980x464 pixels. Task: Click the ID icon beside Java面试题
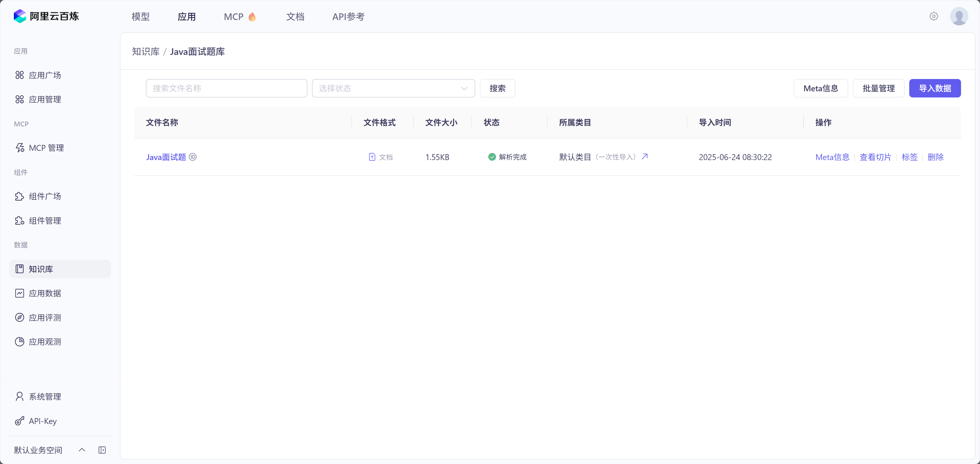(193, 157)
